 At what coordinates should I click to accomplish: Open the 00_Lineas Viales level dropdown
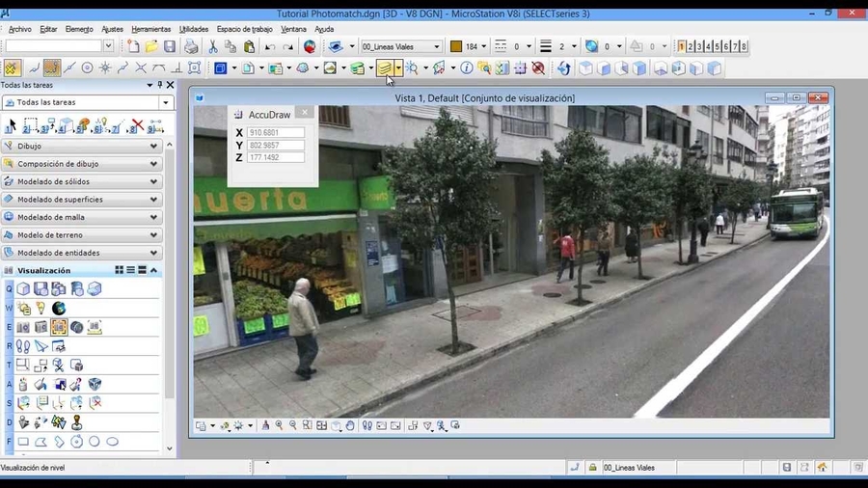pos(437,46)
